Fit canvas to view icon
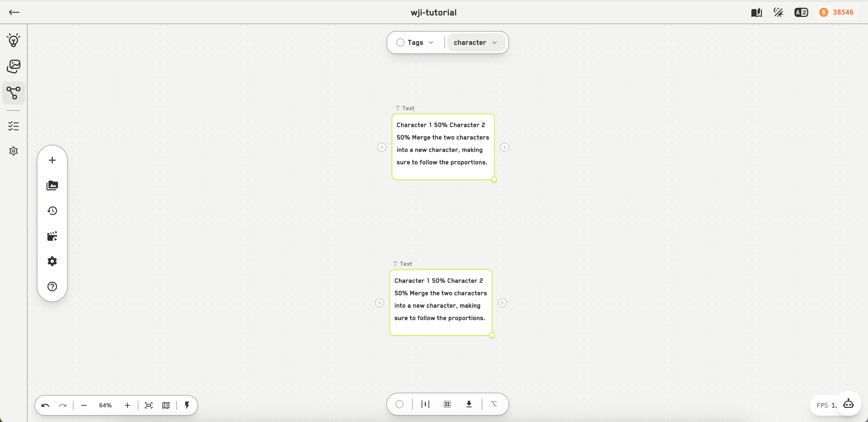868x422 pixels. click(149, 405)
